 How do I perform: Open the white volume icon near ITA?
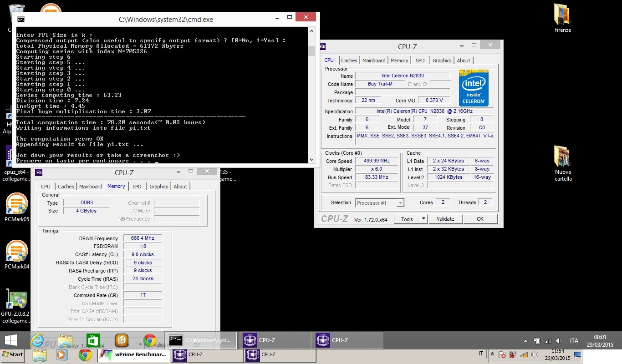(559, 341)
